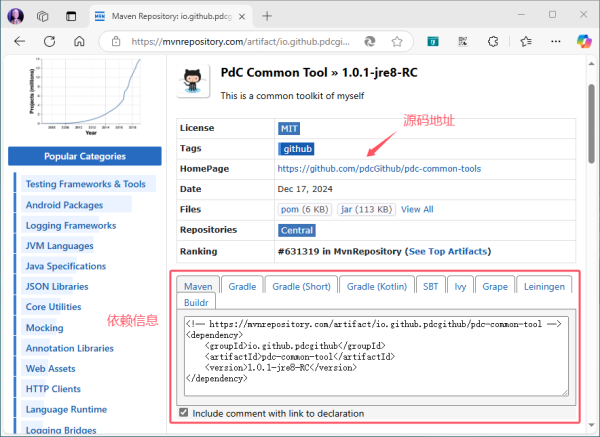Click the date value Dec 17, 2024
Image resolution: width=600 pixels, height=437 pixels.
click(305, 189)
